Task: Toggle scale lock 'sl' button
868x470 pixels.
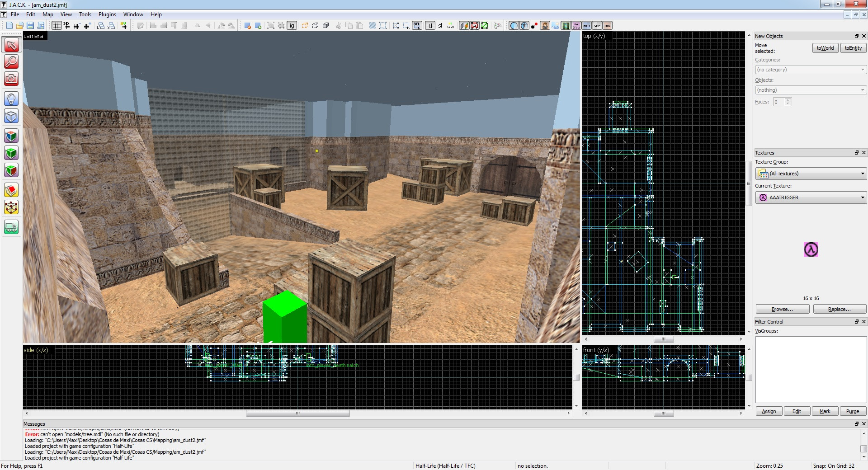Action: [440, 25]
